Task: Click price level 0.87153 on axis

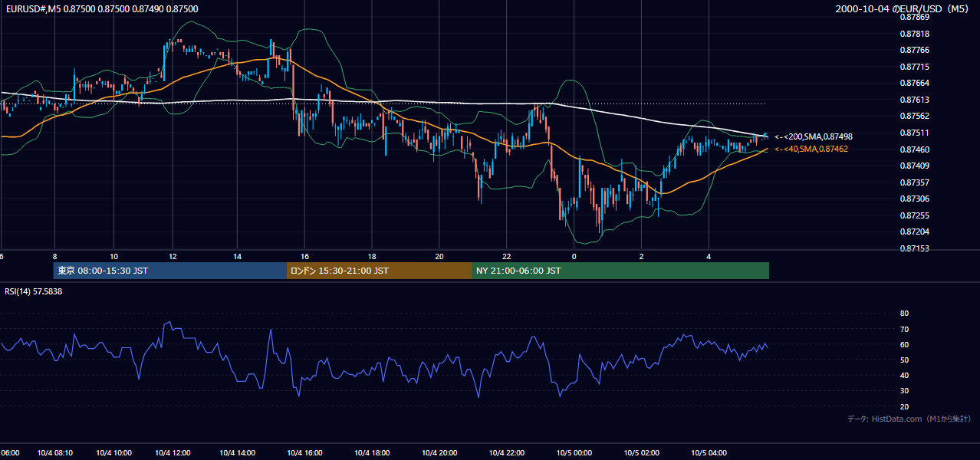Action: (914, 248)
